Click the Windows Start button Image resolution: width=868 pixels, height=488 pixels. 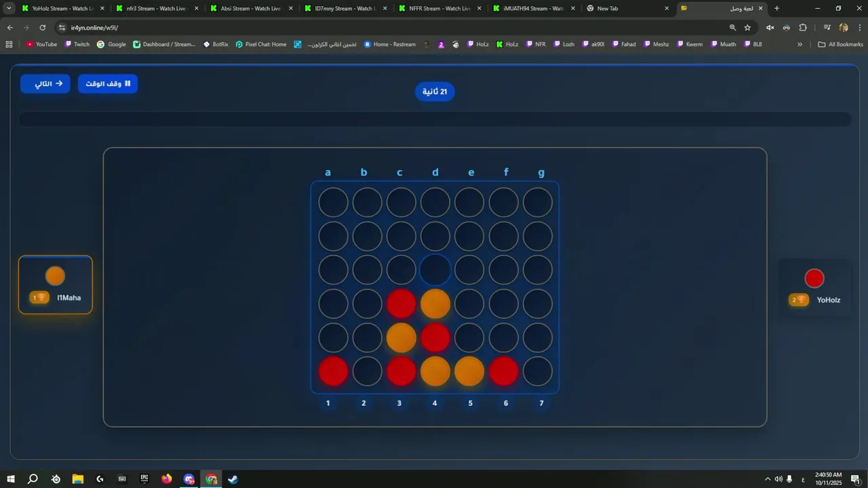click(x=11, y=479)
